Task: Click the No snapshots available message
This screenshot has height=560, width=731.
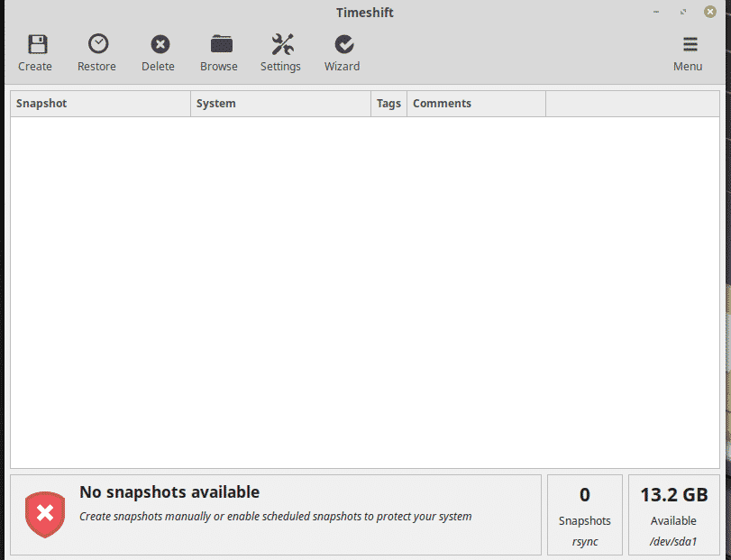Action: [169, 492]
